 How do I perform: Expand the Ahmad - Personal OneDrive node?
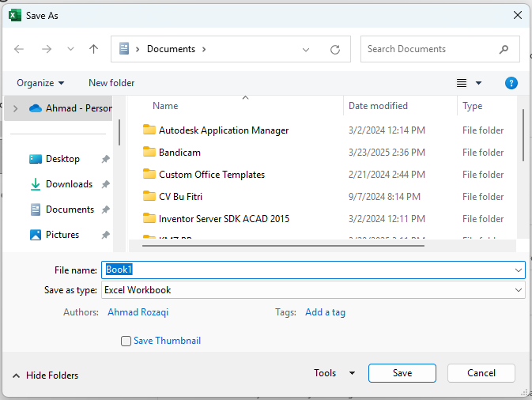pyautogui.click(x=15, y=108)
